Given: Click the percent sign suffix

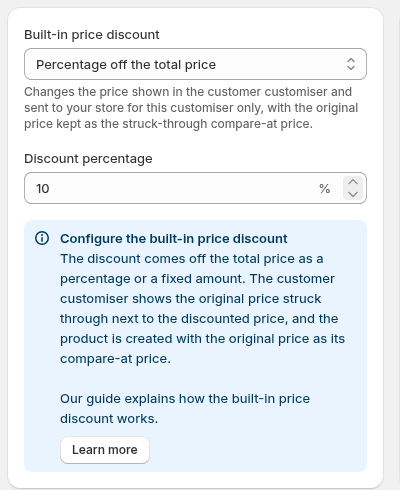Looking at the screenshot, I should (x=324, y=188).
